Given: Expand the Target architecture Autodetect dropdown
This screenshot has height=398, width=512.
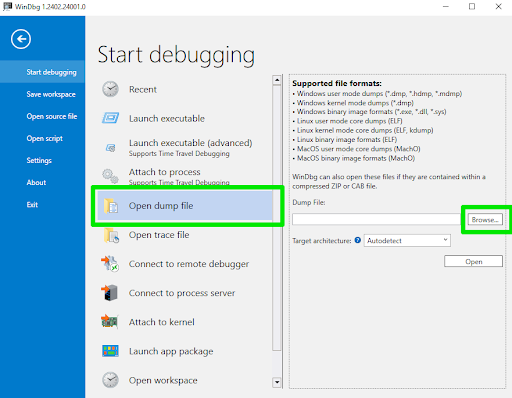Looking at the screenshot, I should [x=407, y=240].
